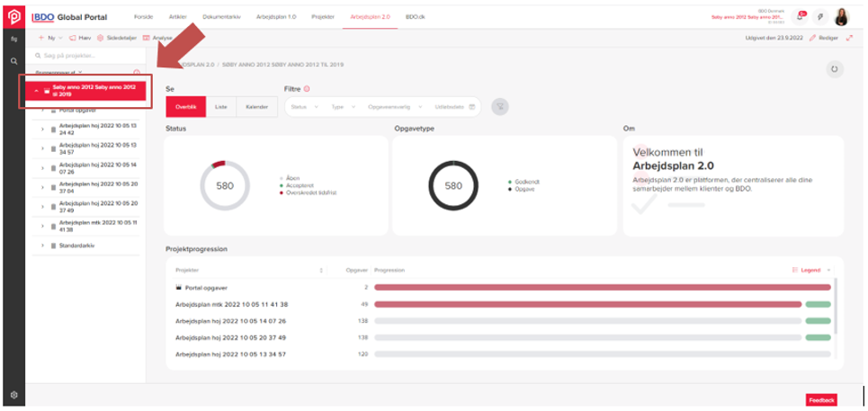Click the search magnifier in the dark sidebar
Screen dimensions: 868x411
coord(14,61)
